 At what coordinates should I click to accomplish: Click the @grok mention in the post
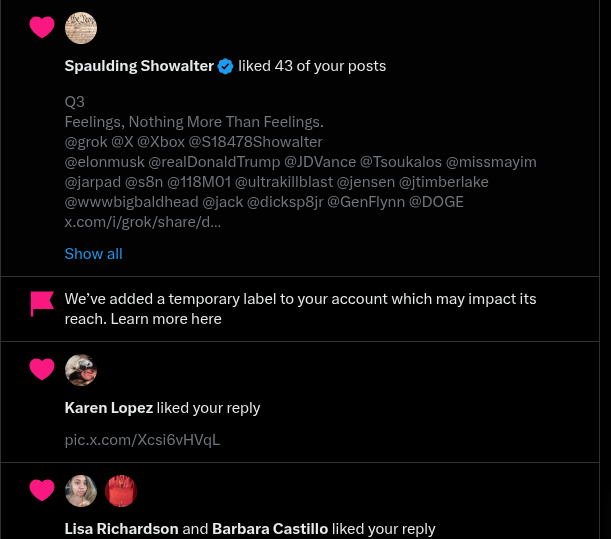tap(85, 142)
